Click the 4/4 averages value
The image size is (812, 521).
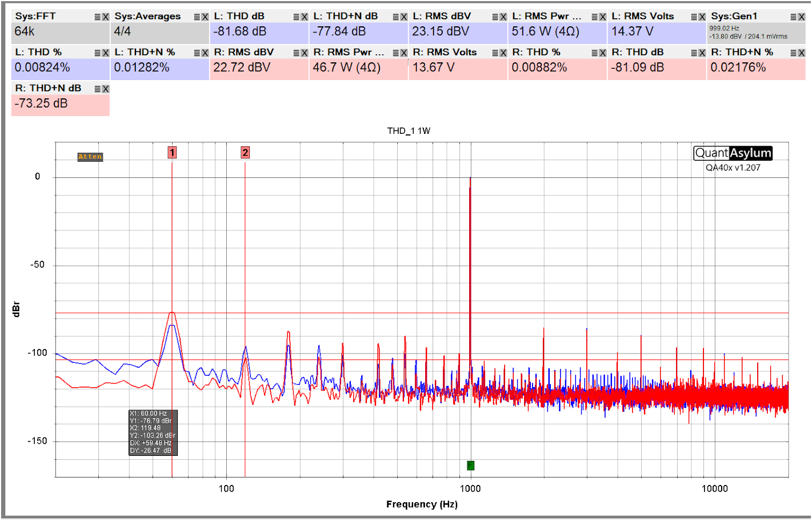click(x=122, y=31)
